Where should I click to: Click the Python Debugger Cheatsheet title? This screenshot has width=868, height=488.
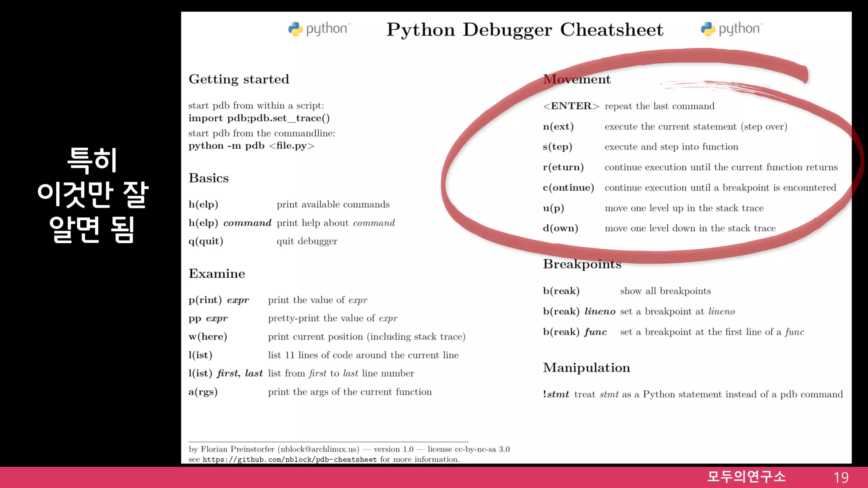tap(524, 30)
